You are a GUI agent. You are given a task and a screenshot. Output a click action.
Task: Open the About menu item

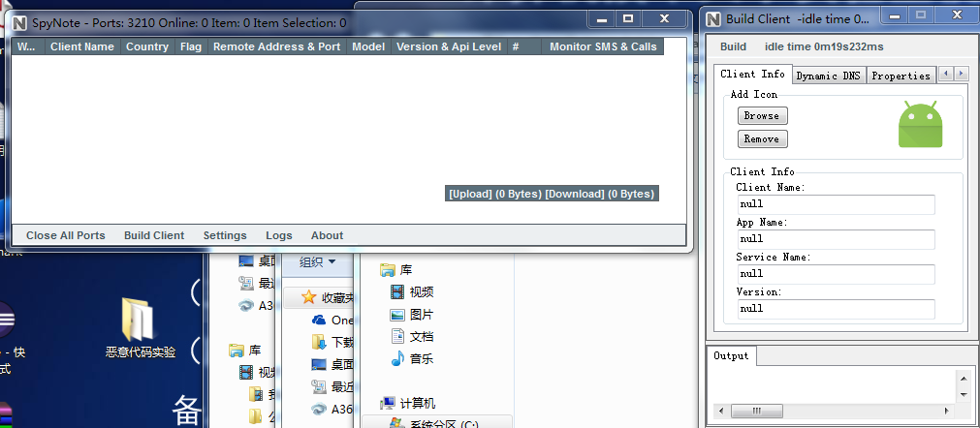[x=327, y=235]
